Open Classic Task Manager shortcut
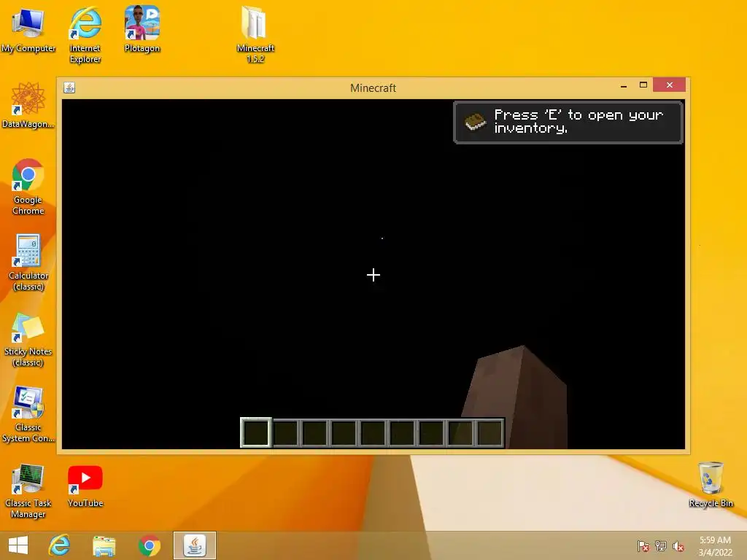This screenshot has height=560, width=747. [x=28, y=491]
